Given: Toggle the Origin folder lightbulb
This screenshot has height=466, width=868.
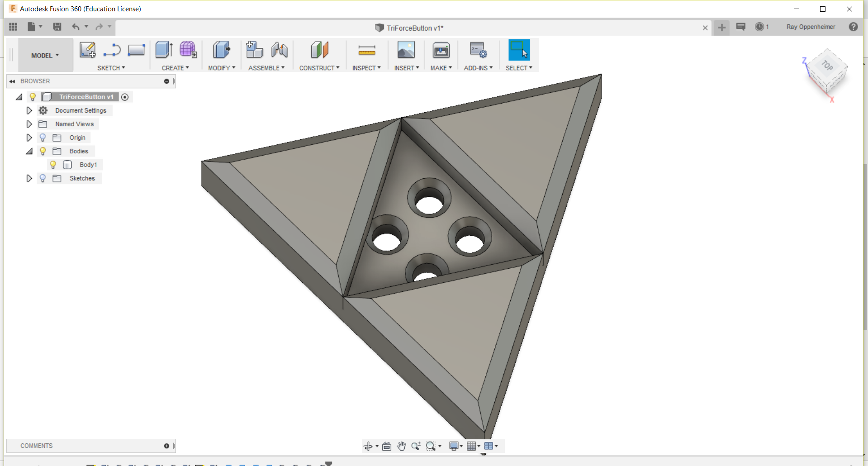Looking at the screenshot, I should tap(43, 138).
